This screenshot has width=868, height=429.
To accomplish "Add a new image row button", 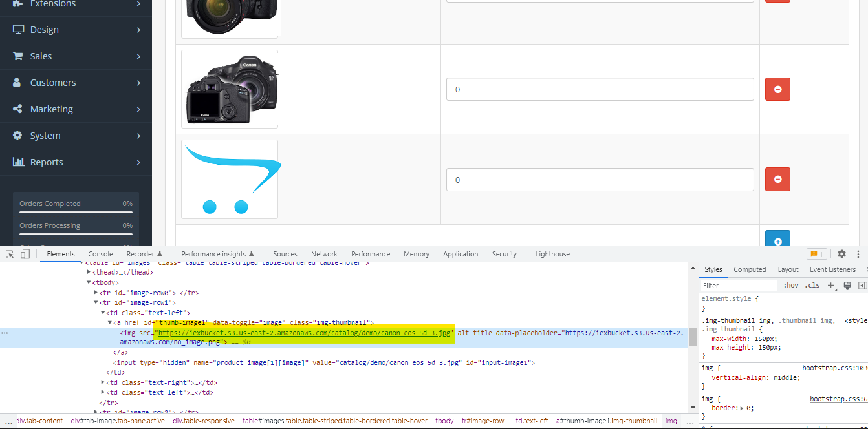I will click(x=777, y=238).
